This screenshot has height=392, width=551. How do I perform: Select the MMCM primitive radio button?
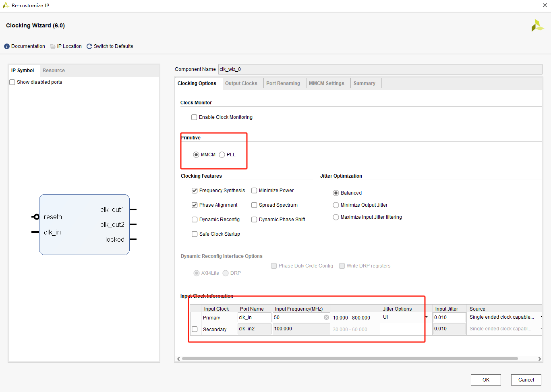pos(196,155)
